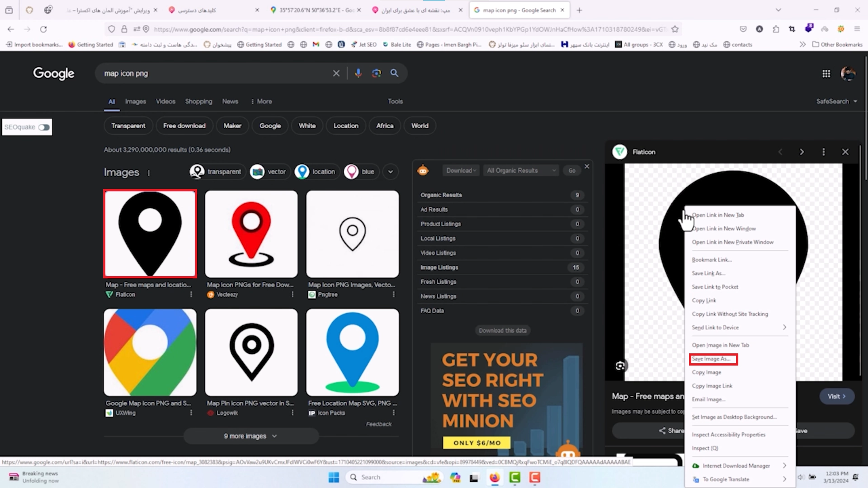The image size is (868, 488).
Task: Click the vector image filter chip
Action: coord(270,172)
